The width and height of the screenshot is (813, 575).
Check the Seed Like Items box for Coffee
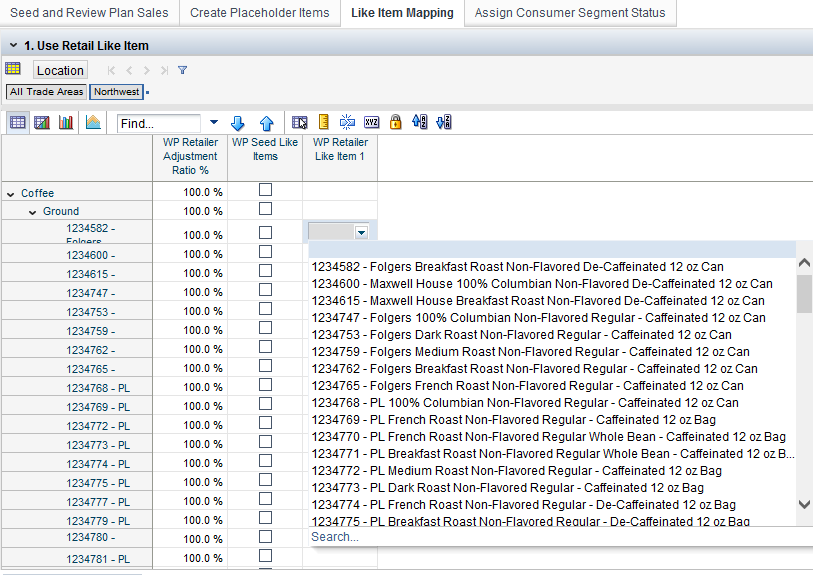(265, 190)
